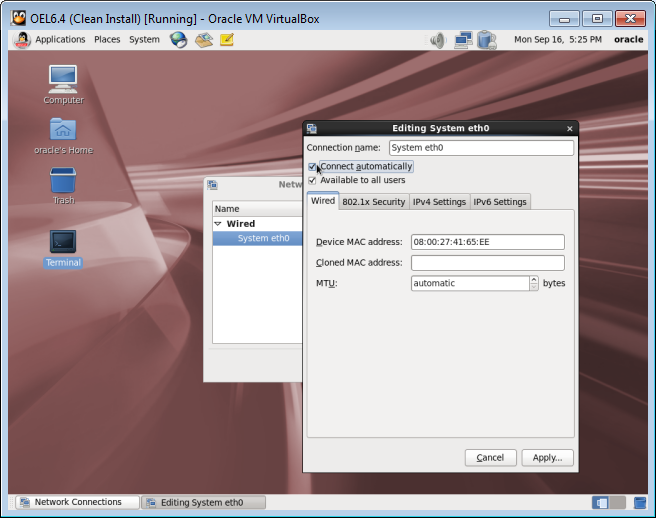The width and height of the screenshot is (656, 518).
Task: Close the Editing System eth0 dialog
Action: tap(569, 128)
